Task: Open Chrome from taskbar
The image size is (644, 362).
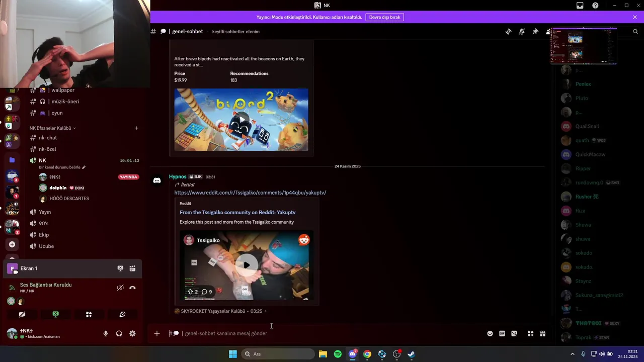Action: pyautogui.click(x=367, y=354)
